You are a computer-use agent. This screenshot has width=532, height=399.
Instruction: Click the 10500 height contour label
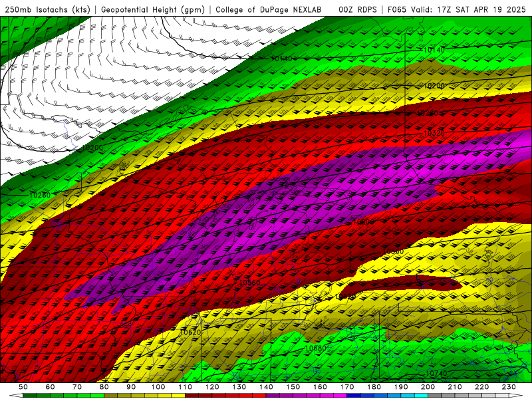point(363,222)
